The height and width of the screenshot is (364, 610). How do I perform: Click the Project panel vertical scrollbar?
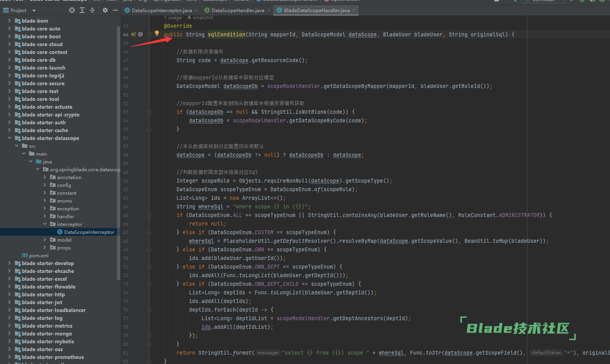(x=119, y=152)
